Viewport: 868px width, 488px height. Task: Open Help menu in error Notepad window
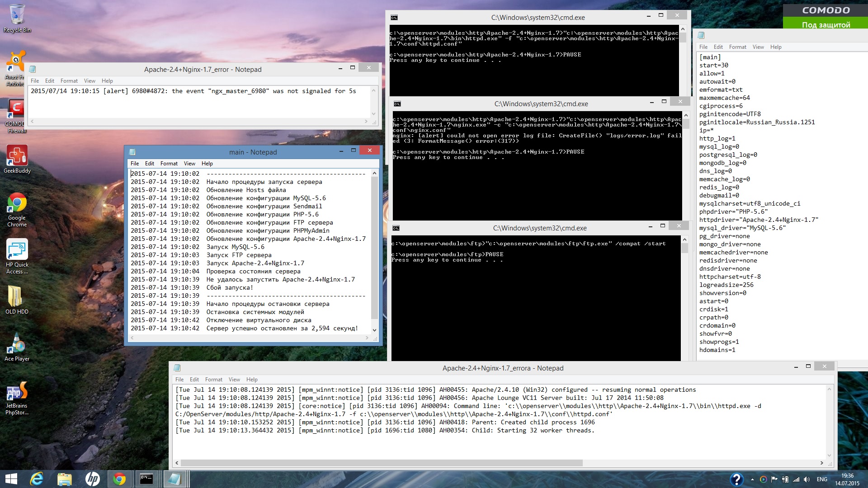(x=107, y=81)
